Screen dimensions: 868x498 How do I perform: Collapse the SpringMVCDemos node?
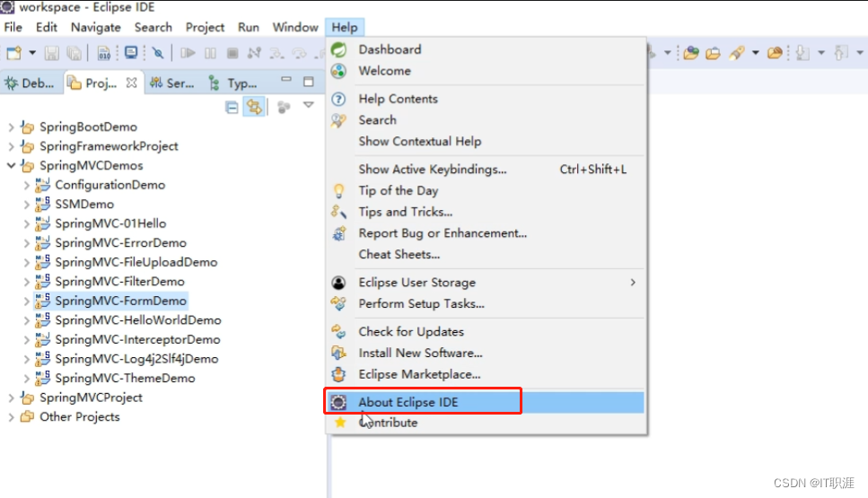[x=11, y=165]
